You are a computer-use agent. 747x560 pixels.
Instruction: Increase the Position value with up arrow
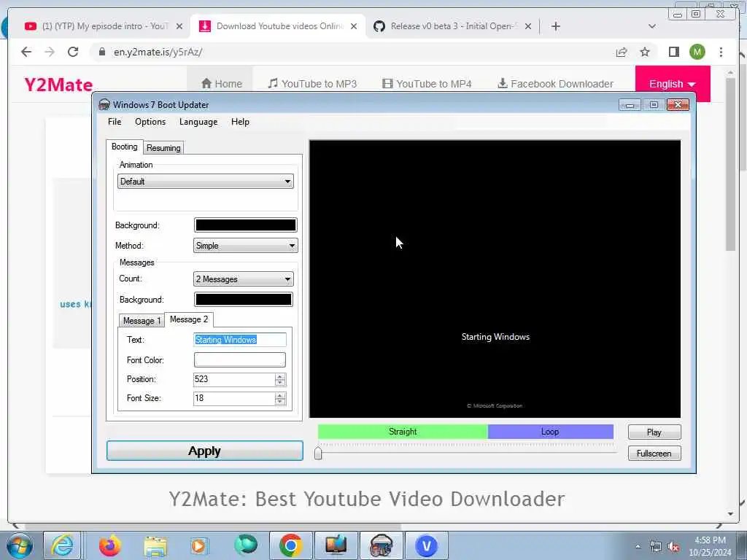coord(280,376)
